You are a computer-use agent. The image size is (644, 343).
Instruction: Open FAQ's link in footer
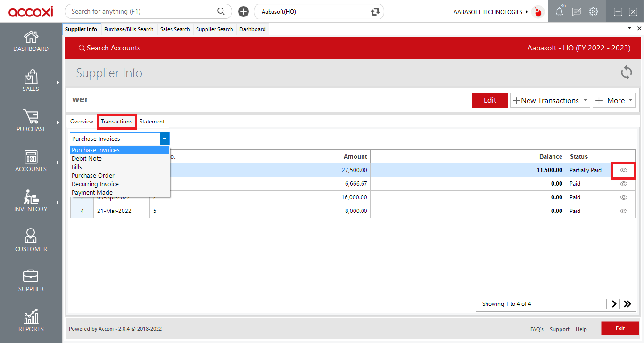coord(537,329)
